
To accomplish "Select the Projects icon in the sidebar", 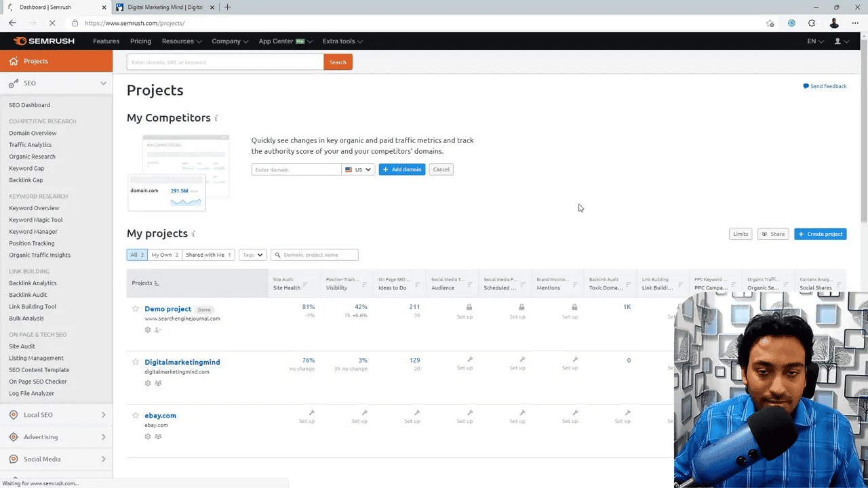I will tap(13, 61).
